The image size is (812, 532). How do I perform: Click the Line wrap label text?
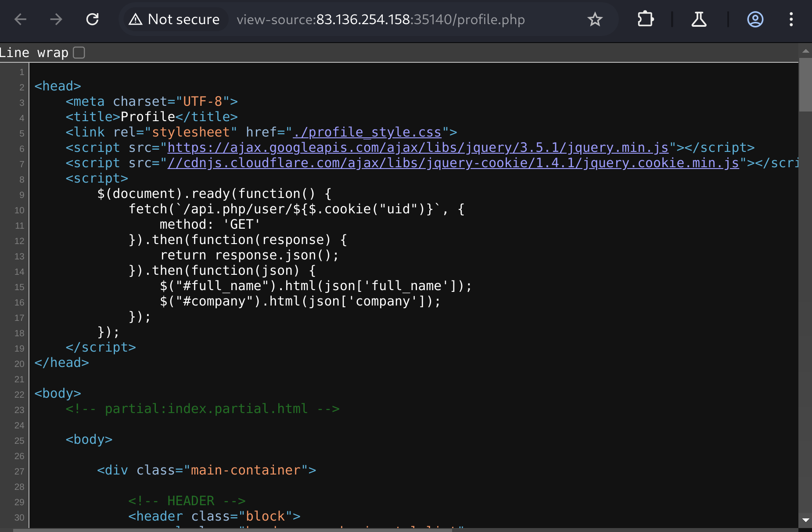click(x=34, y=53)
